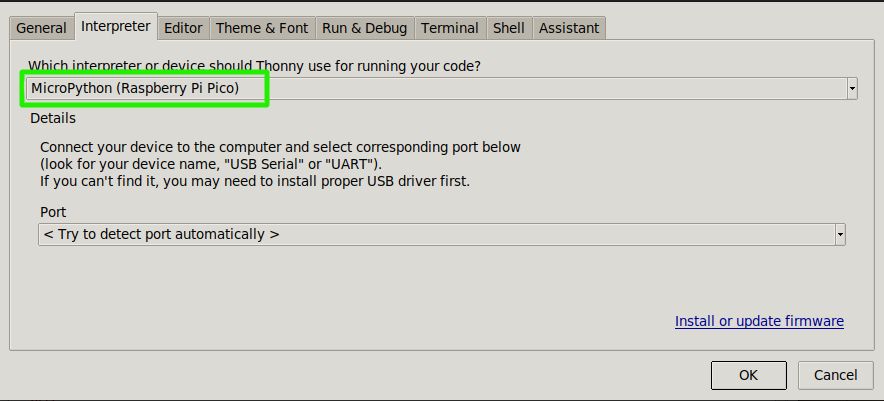Open the Assistant tab
The image size is (884, 401).
pyautogui.click(x=569, y=28)
